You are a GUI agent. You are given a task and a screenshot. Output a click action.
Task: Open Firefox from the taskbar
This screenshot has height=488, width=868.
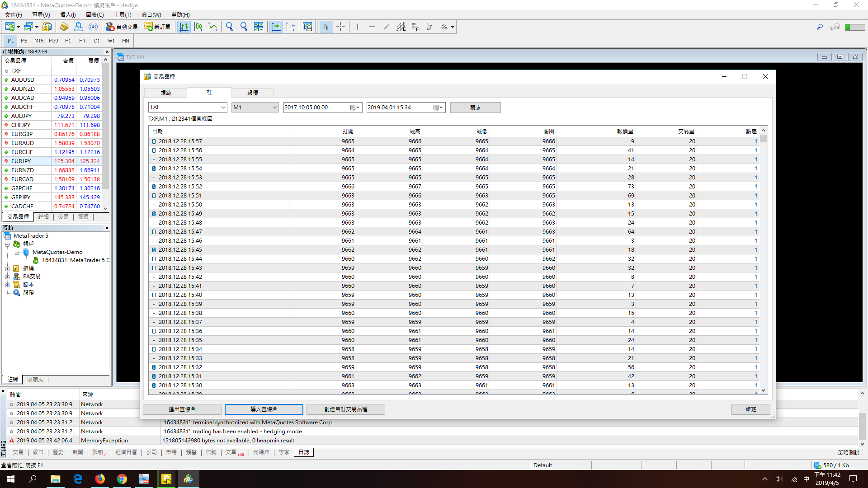pyautogui.click(x=99, y=479)
